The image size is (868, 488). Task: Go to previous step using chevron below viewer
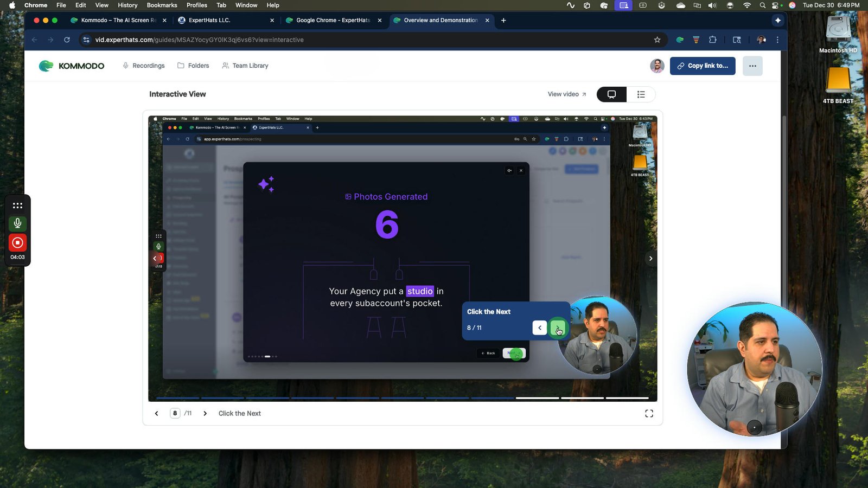point(157,413)
